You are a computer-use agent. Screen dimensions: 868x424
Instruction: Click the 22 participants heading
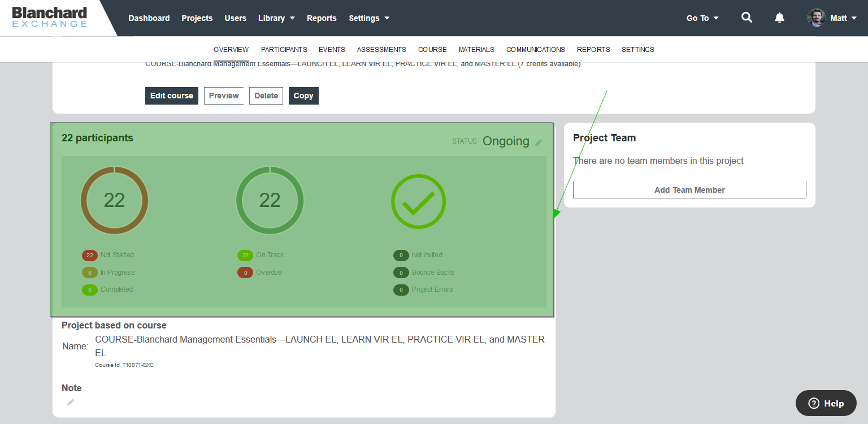[x=97, y=138]
